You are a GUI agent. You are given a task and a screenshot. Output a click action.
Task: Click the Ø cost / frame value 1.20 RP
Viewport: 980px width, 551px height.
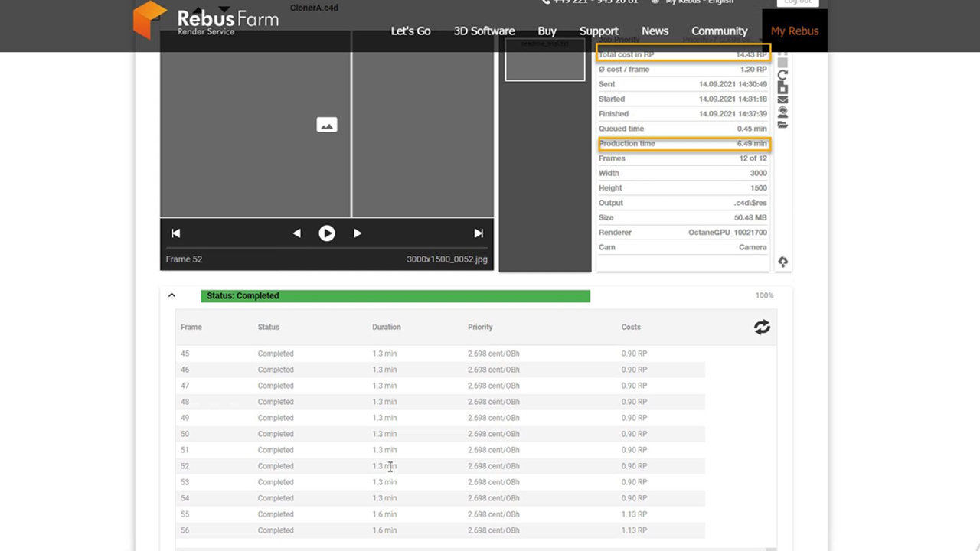point(753,70)
